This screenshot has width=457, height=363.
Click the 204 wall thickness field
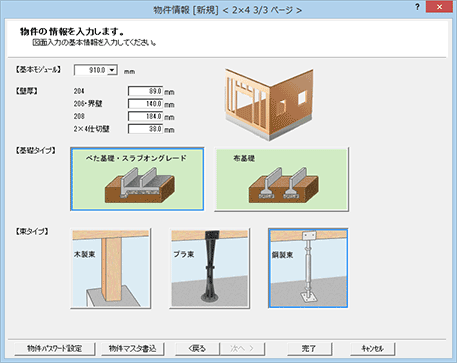(146, 91)
